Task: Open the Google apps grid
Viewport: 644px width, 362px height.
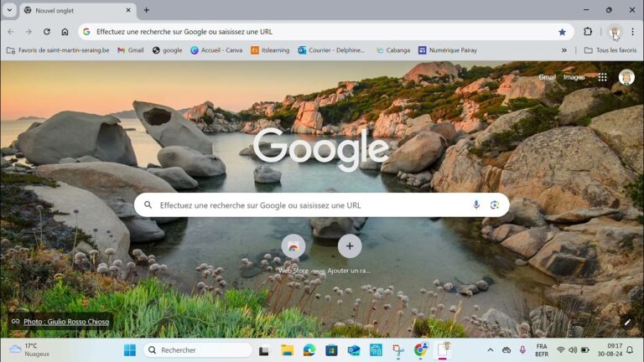Action: tap(603, 77)
